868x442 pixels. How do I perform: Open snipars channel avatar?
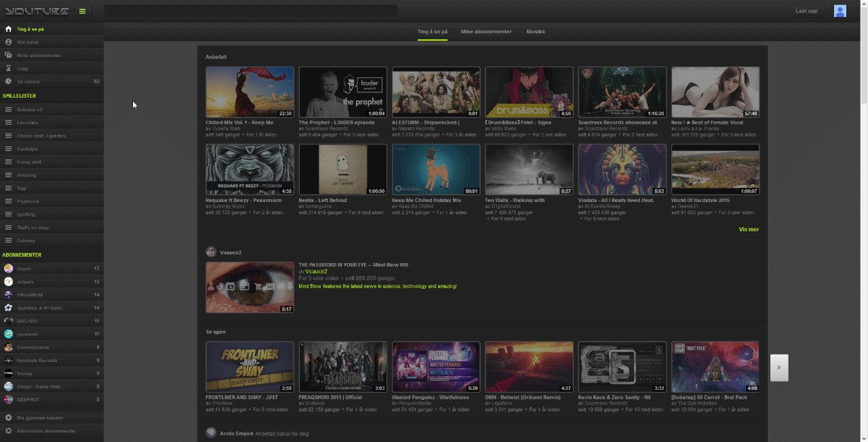click(x=8, y=281)
